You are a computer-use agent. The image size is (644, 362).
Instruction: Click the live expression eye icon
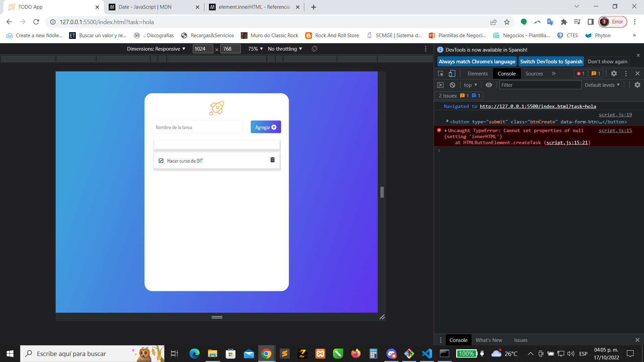coord(489,85)
